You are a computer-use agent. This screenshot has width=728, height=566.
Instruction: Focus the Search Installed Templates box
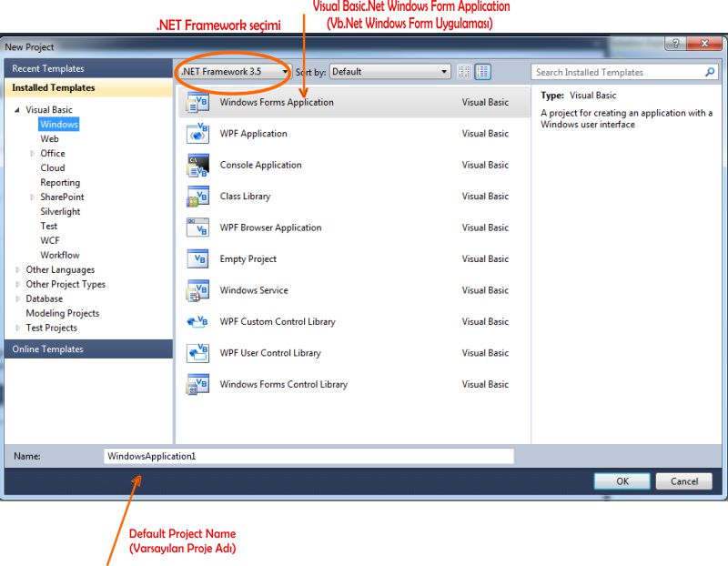(624, 73)
